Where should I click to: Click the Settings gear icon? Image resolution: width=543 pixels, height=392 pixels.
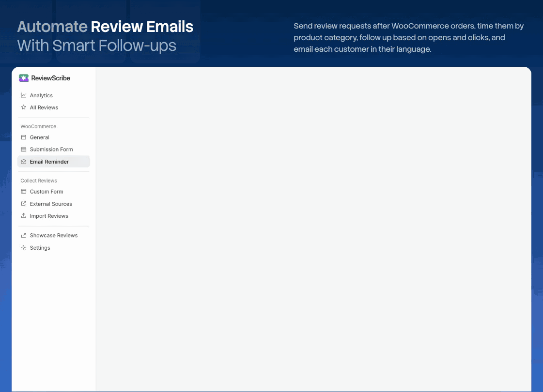coord(24,248)
